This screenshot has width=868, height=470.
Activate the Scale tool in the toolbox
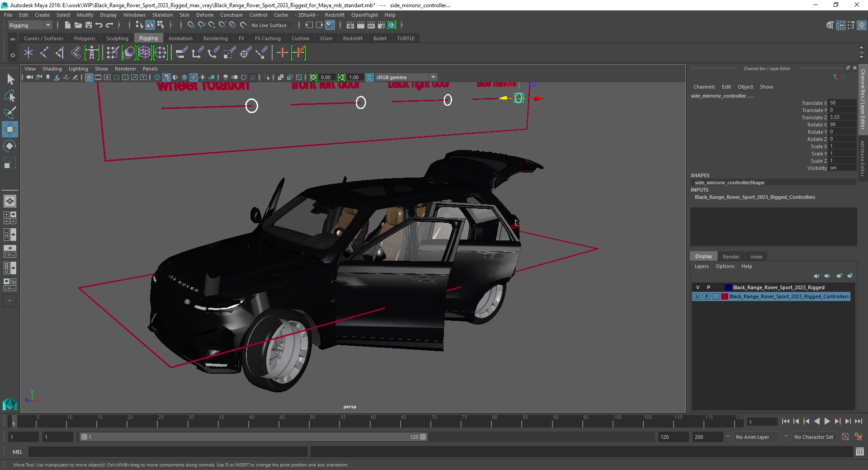pyautogui.click(x=9, y=162)
